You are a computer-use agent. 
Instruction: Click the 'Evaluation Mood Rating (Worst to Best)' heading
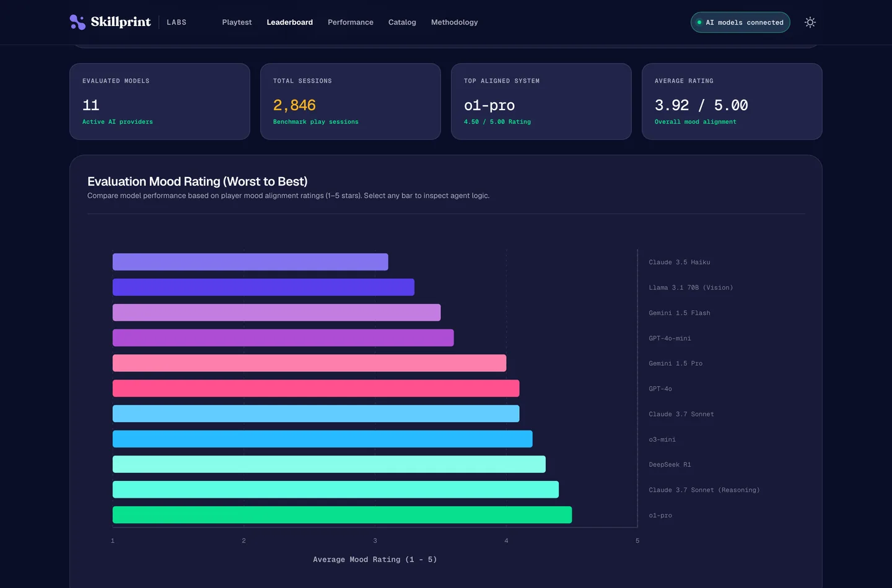pos(198,181)
